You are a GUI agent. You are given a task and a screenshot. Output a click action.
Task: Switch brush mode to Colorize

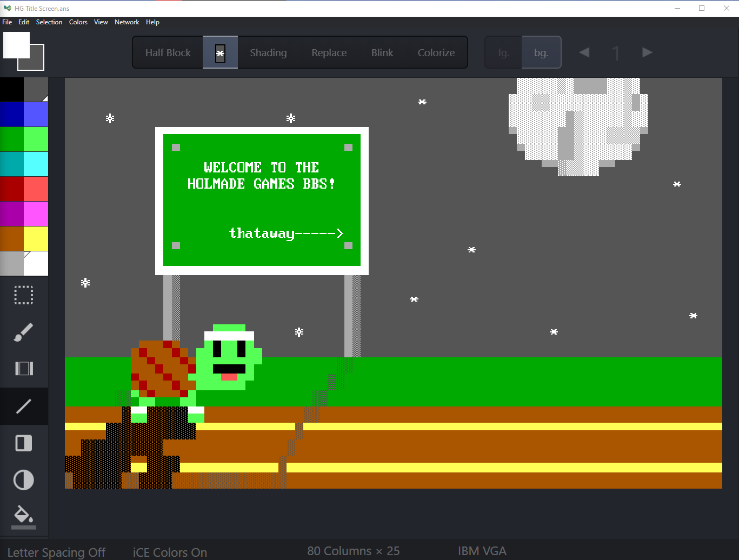coord(436,52)
